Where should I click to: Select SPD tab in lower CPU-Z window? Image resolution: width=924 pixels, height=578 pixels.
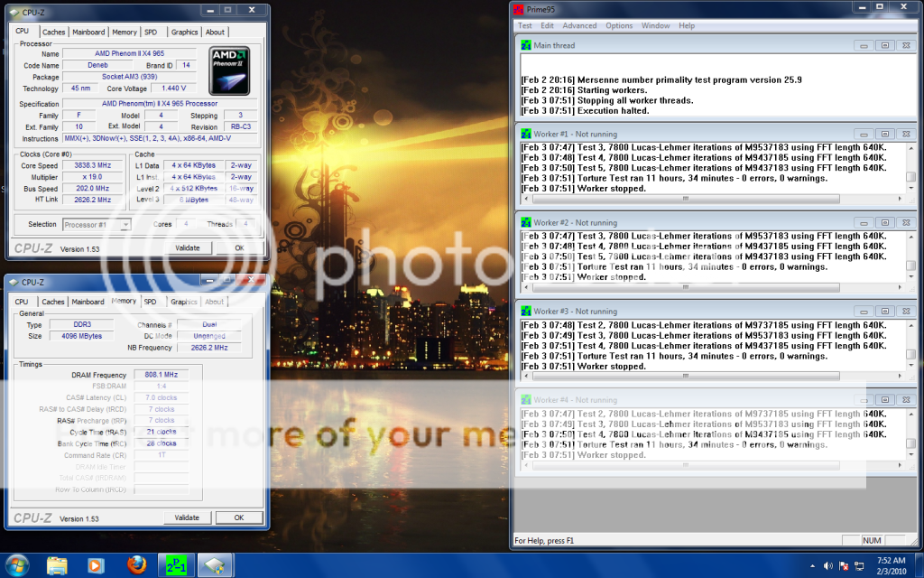pyautogui.click(x=150, y=302)
